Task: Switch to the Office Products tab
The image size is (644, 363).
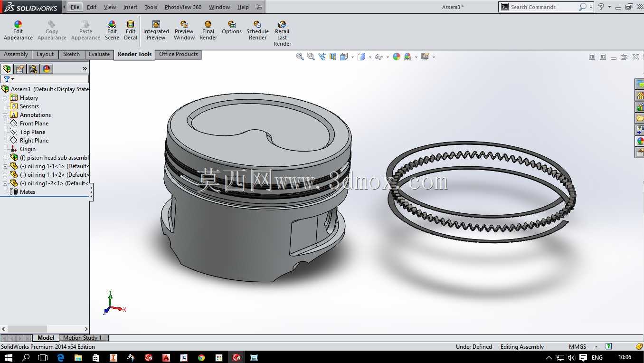Action: [179, 54]
